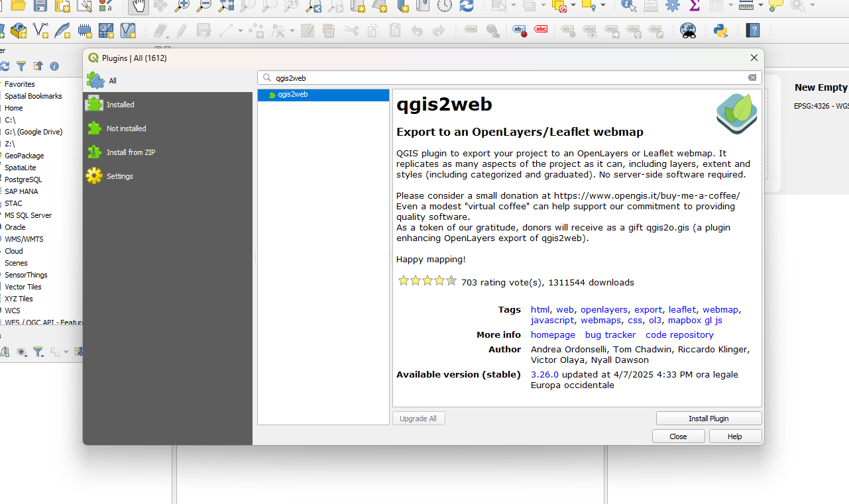Expand the deselect features dropdown arrow
The height and width of the screenshot is (504, 849).
(575, 5)
